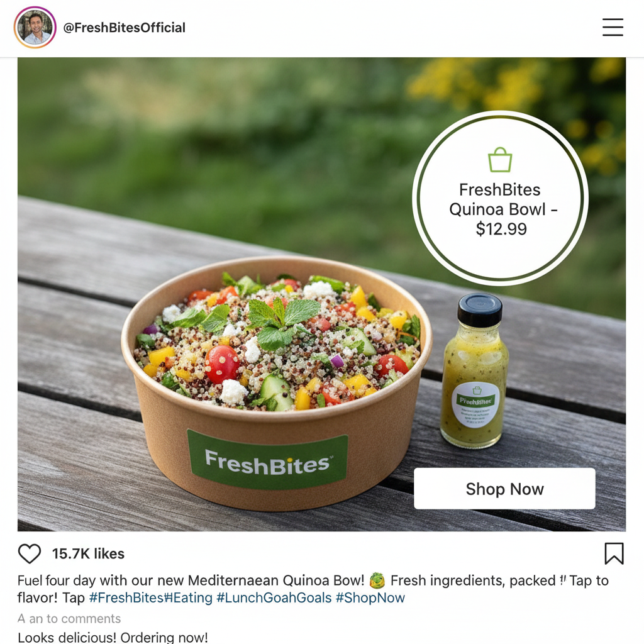Click the Shop Now button
The width and height of the screenshot is (644, 644).
point(504,489)
